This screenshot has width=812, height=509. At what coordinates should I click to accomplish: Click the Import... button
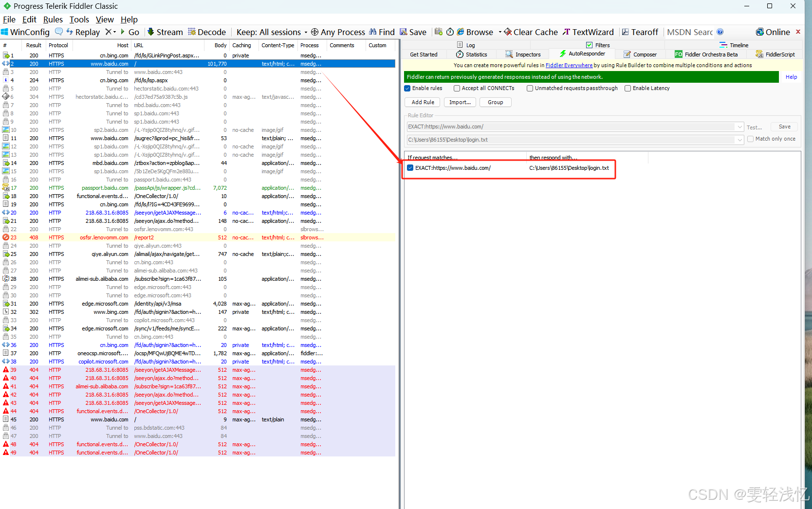(x=460, y=102)
